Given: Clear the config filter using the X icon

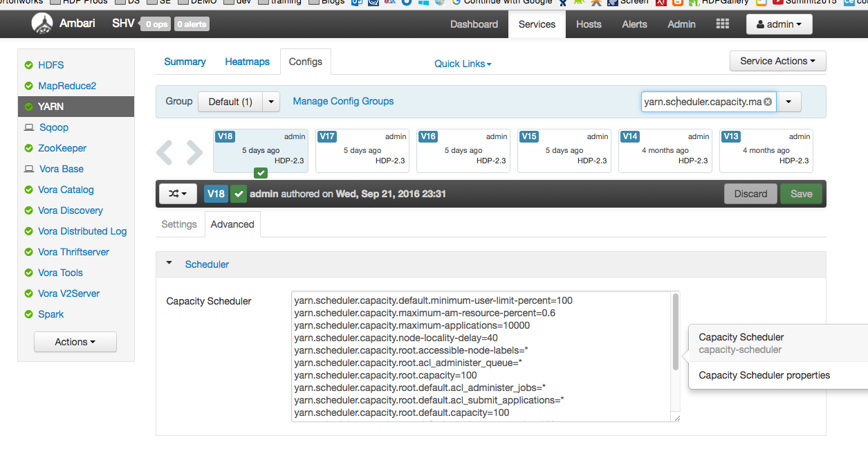Looking at the screenshot, I should [768, 102].
